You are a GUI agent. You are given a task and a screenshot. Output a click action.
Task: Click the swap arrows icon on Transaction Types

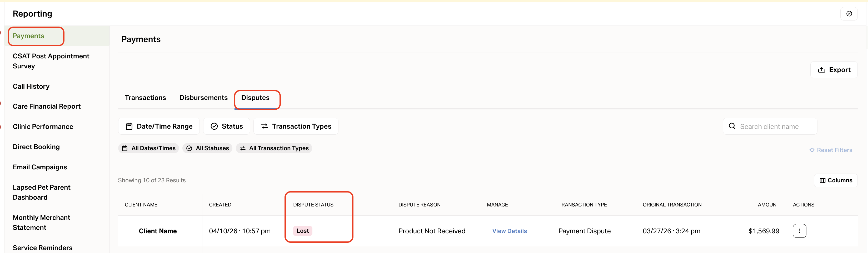265,126
